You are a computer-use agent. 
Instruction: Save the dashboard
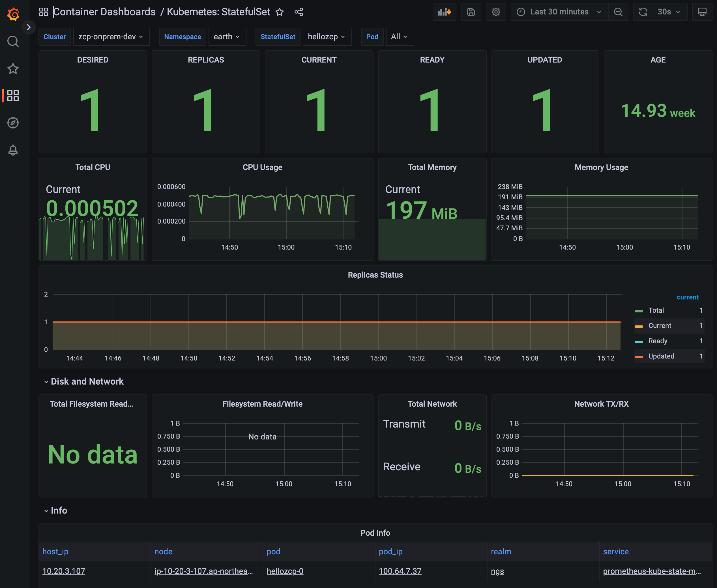(x=471, y=12)
